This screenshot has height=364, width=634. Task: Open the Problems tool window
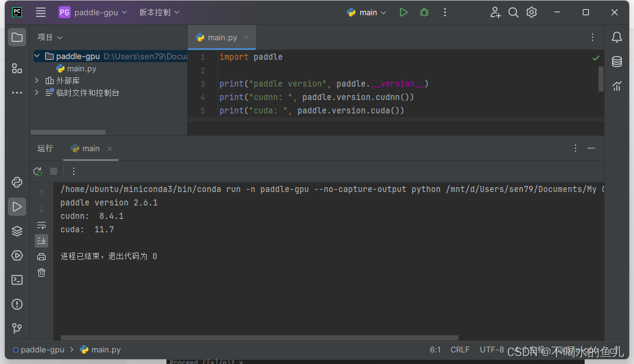tap(16, 304)
